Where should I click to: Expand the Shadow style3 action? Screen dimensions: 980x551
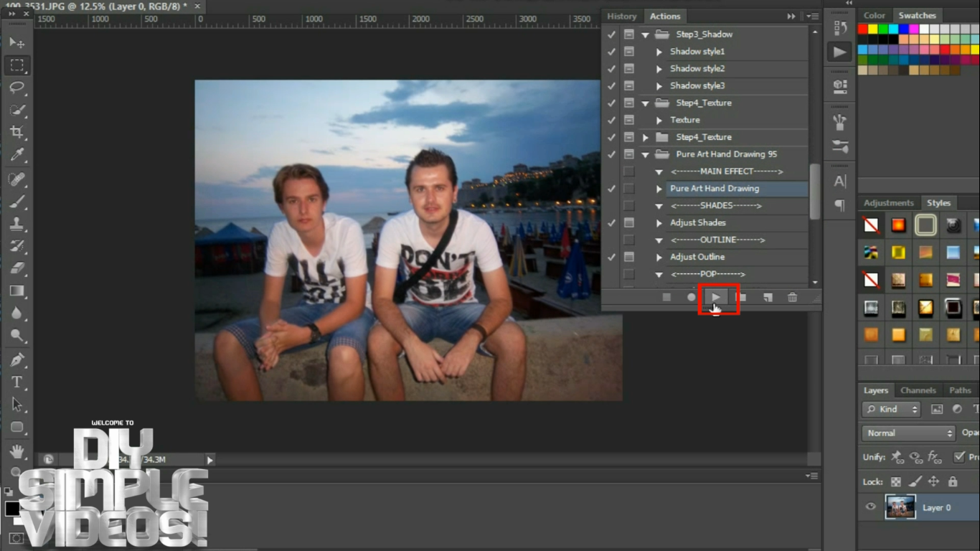(x=659, y=86)
